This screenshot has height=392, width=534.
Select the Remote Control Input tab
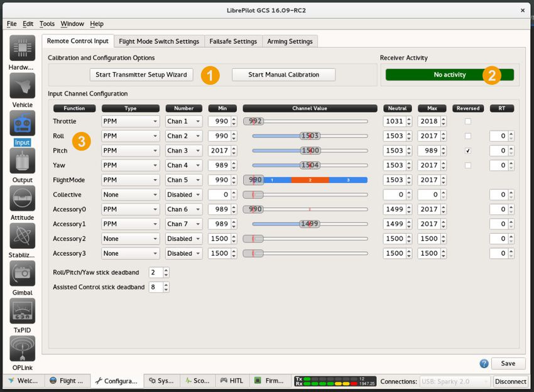coord(78,41)
